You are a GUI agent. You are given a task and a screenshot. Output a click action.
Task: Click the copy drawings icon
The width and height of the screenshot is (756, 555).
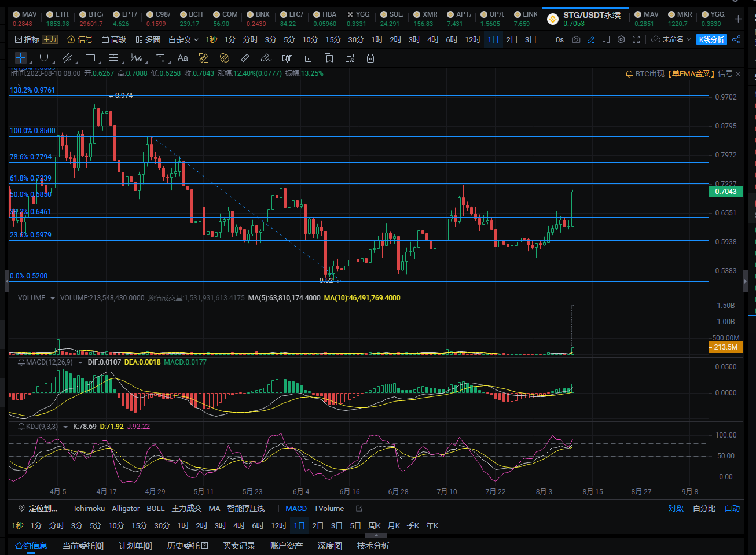pyautogui.click(x=329, y=58)
